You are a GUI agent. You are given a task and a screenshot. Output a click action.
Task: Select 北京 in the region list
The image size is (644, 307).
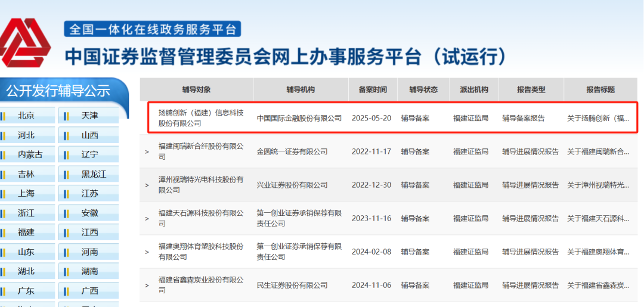point(27,116)
